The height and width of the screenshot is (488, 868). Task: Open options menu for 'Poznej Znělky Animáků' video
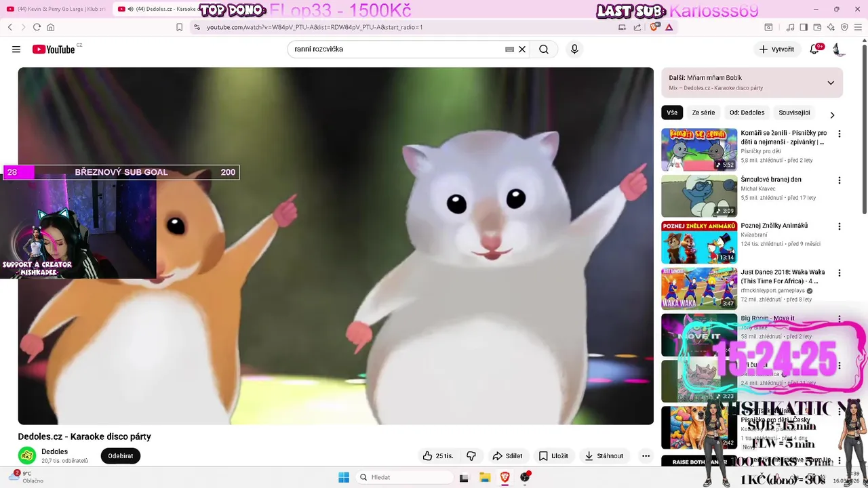click(x=840, y=226)
